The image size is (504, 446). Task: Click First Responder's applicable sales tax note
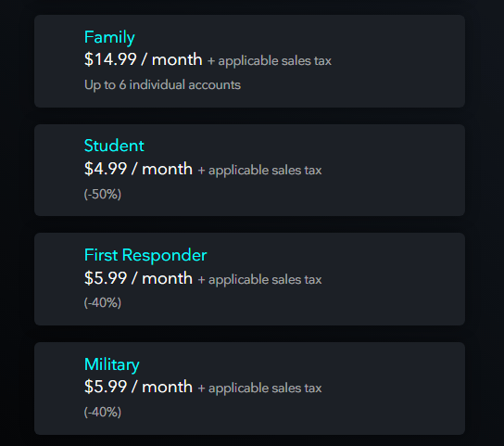coord(259,280)
